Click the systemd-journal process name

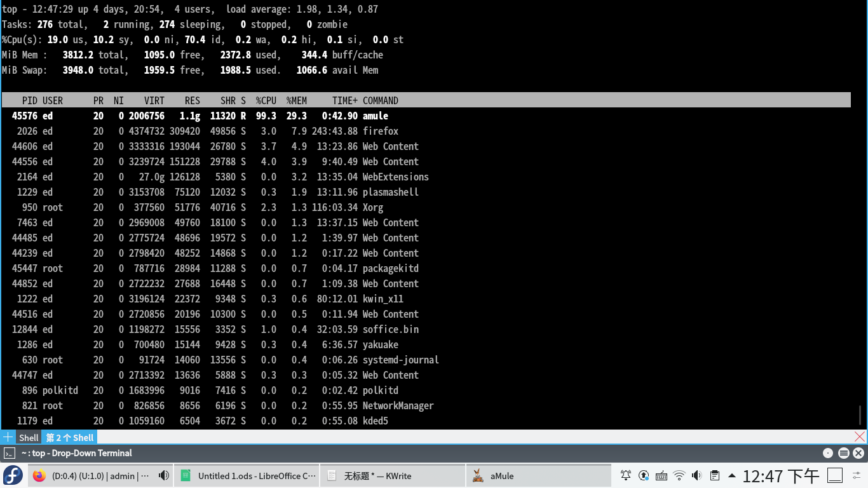(x=401, y=360)
